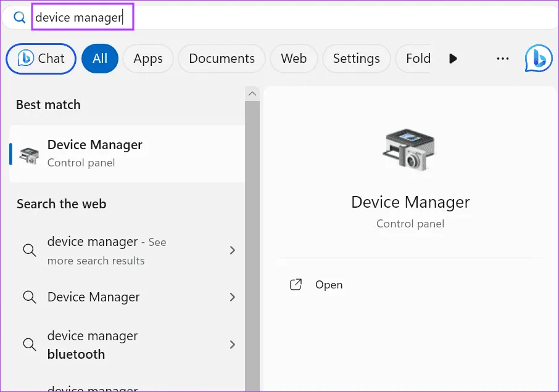Select the Settings filter tab
559x392 pixels.
pyautogui.click(x=356, y=59)
